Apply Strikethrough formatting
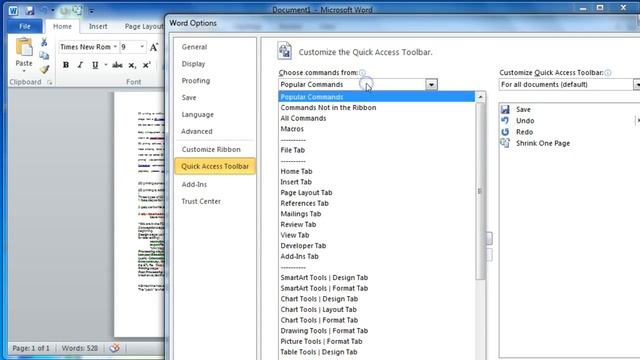Screen dimensions: 640x360 point(118,65)
